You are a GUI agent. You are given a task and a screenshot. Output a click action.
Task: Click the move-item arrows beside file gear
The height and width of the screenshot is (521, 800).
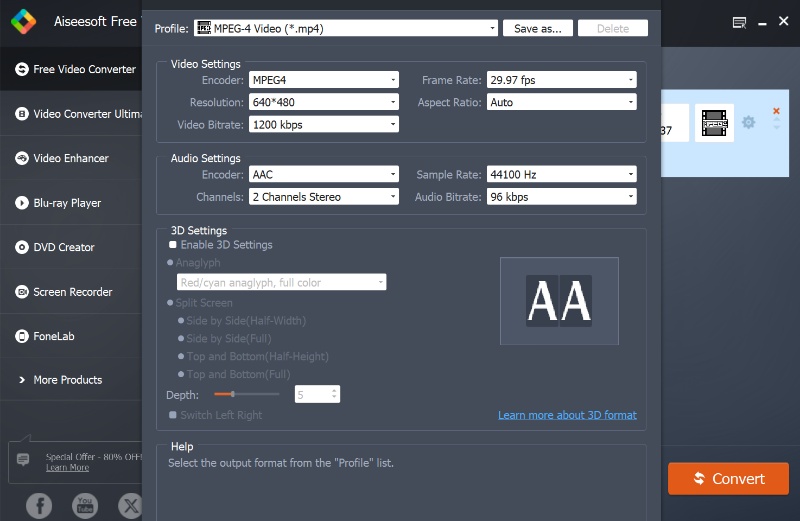click(777, 123)
